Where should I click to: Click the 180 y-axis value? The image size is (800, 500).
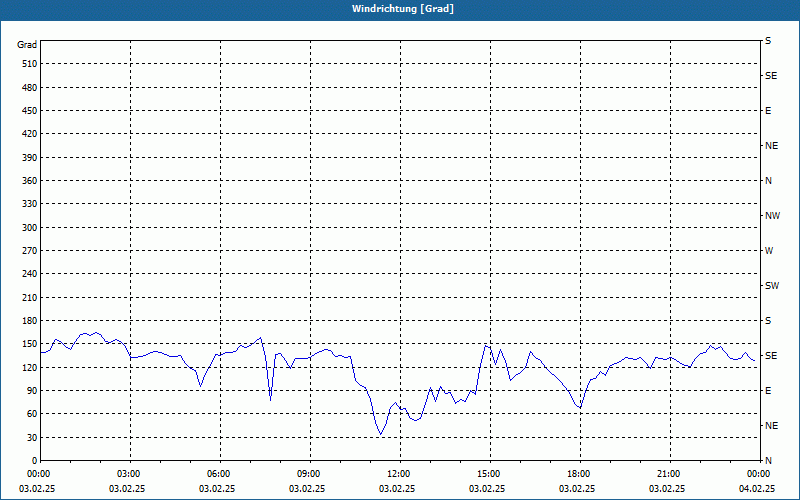point(30,321)
